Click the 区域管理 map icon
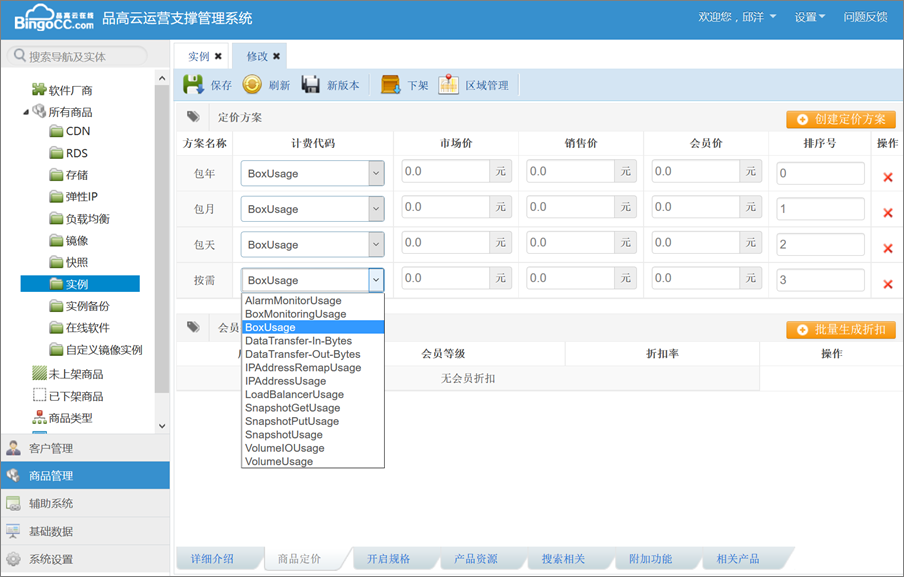This screenshot has width=904, height=577. coord(448,85)
